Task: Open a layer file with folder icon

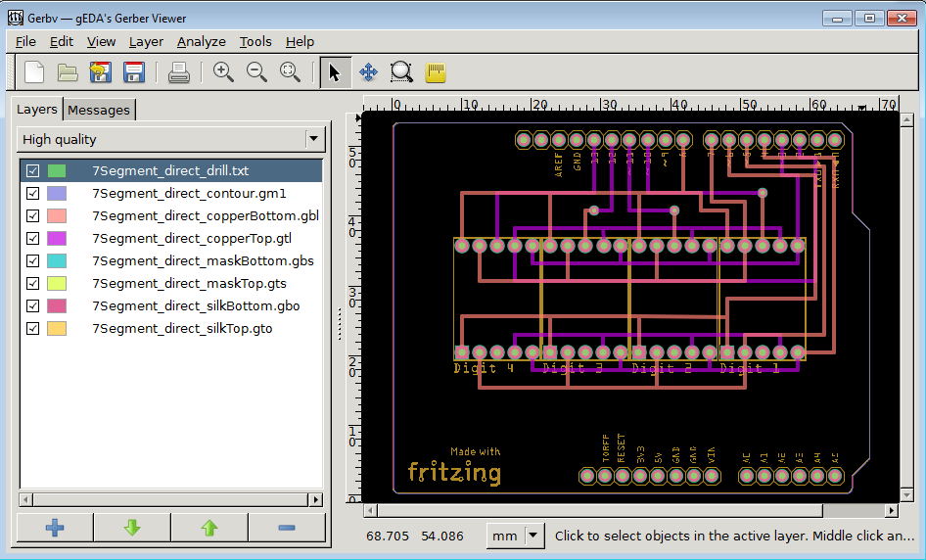Action: click(68, 72)
